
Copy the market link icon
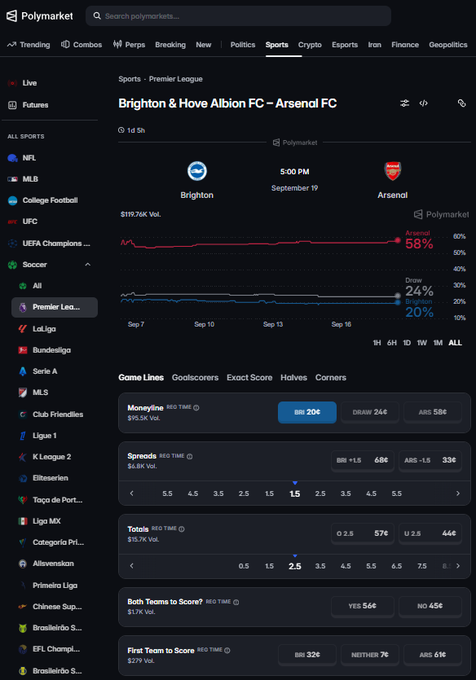462,103
